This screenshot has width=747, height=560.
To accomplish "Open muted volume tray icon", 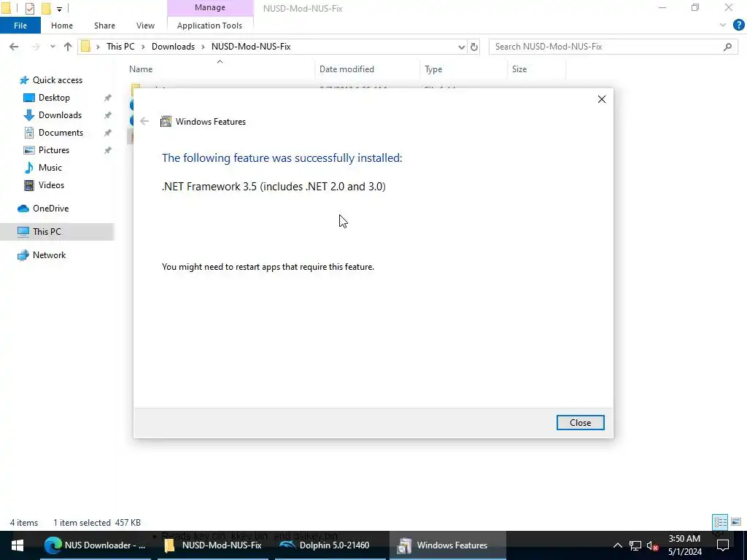I will click(653, 545).
